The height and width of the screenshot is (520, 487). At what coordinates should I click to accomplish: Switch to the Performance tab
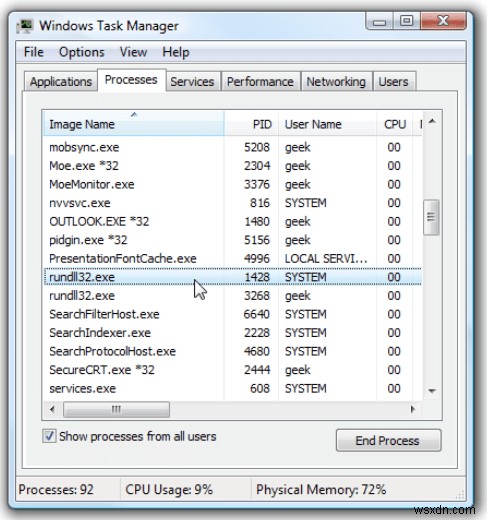coord(260,82)
